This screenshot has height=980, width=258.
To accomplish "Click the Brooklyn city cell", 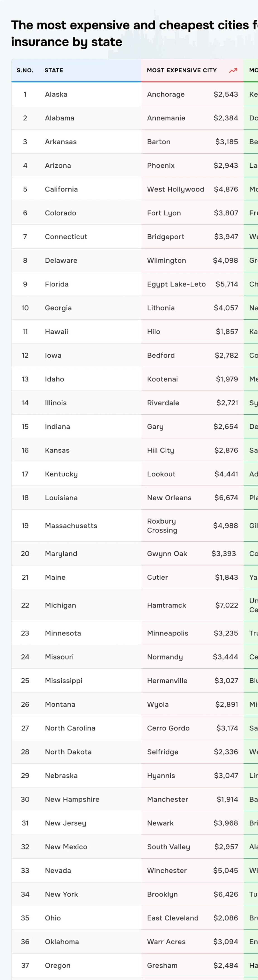I will pyautogui.click(x=162, y=894).
